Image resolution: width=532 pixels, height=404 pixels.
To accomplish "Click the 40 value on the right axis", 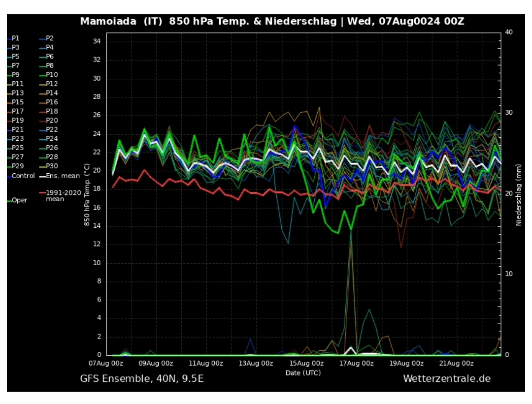I will point(508,32).
